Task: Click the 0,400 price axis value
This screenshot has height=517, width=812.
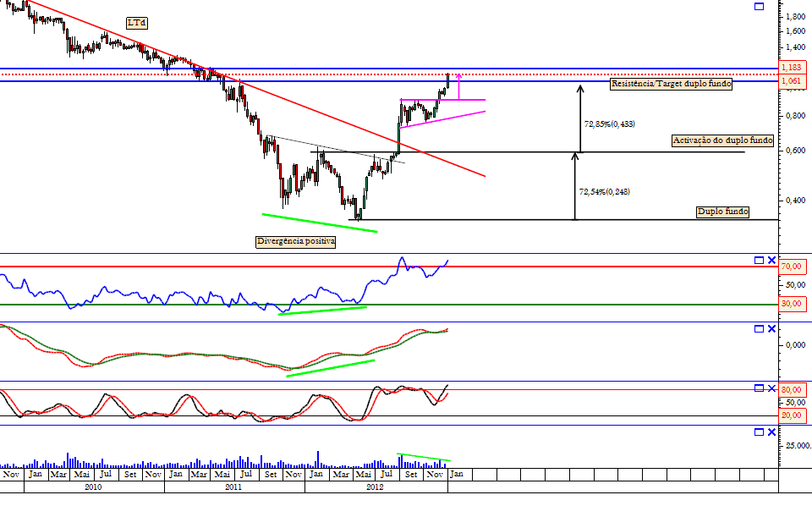Action: click(x=795, y=200)
